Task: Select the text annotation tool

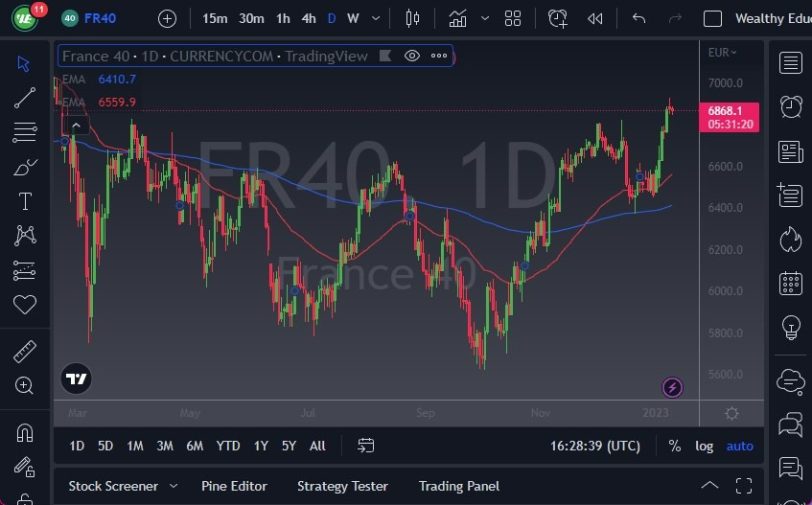Action: (25, 201)
